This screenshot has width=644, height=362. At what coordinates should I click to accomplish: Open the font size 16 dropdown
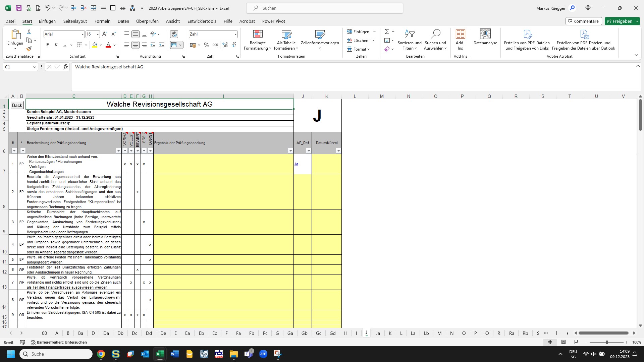[x=98, y=34]
